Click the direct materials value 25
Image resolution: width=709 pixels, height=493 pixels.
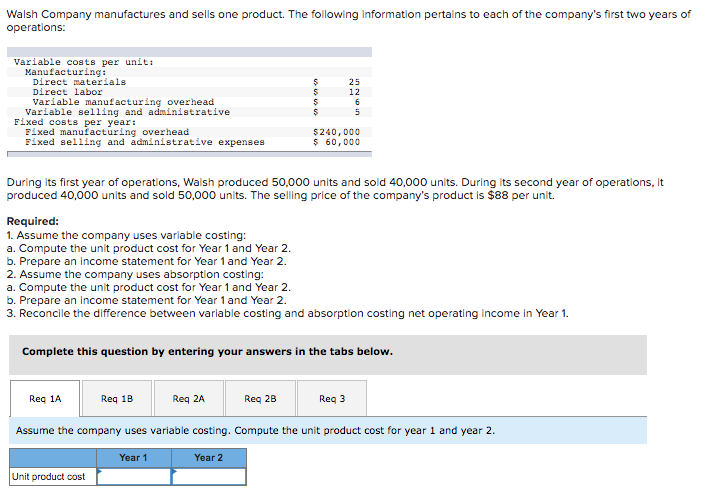click(354, 82)
